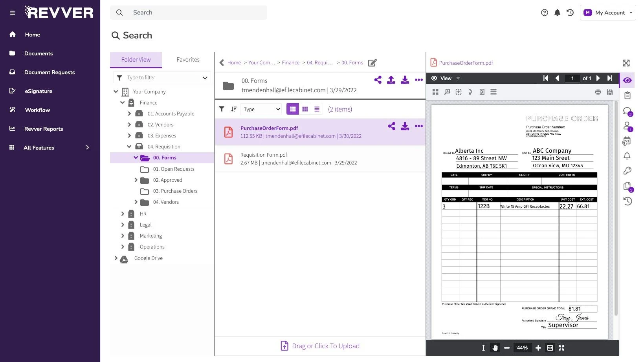Open more options for the PurchaseOrderForm.pdf row
Viewport: 644px width, 362px height.
(x=419, y=126)
